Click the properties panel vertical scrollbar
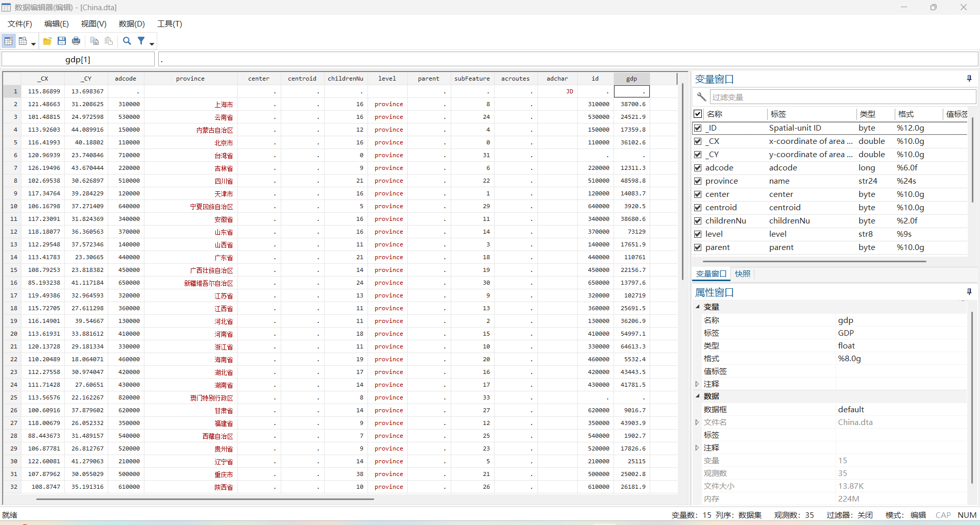This screenshot has height=525, width=980. click(972, 397)
